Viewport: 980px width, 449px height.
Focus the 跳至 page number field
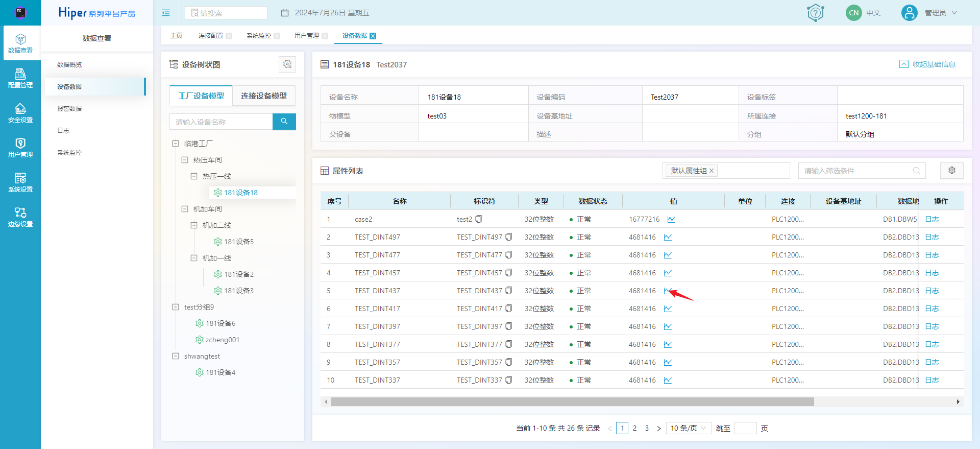[746, 428]
